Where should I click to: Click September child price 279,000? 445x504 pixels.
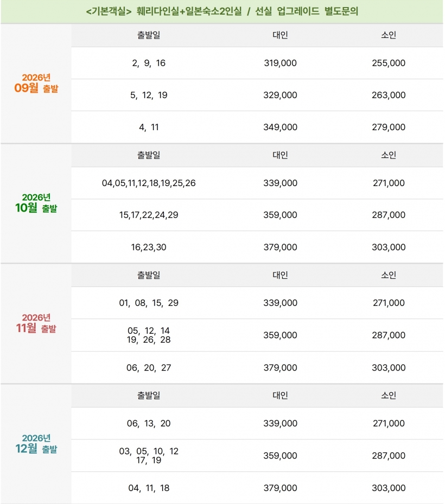389,127
